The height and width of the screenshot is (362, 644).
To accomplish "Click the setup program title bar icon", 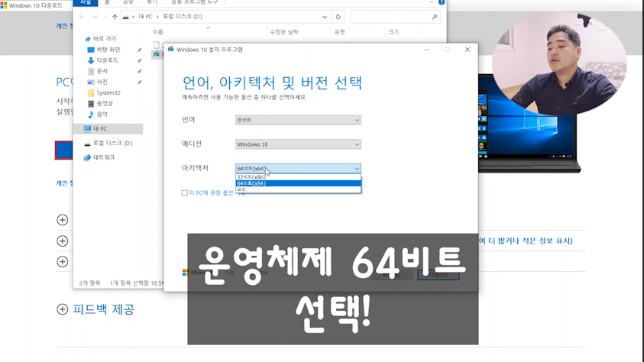I will (170, 49).
